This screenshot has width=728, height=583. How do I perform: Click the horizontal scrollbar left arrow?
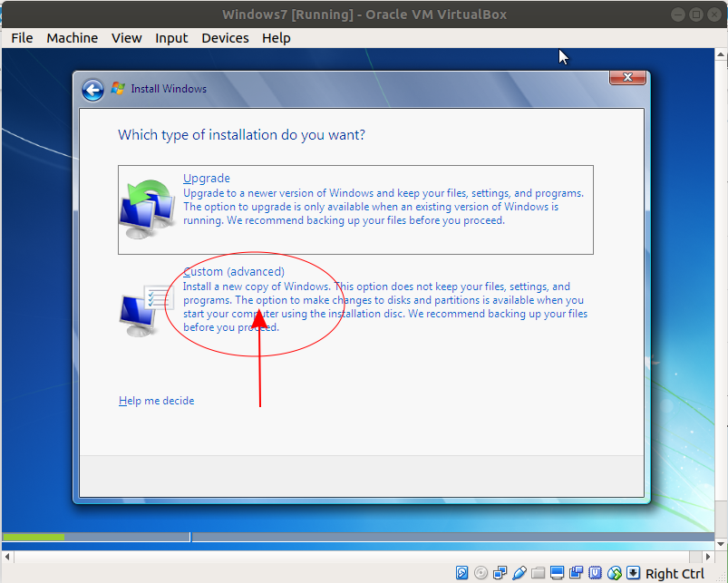point(7,557)
